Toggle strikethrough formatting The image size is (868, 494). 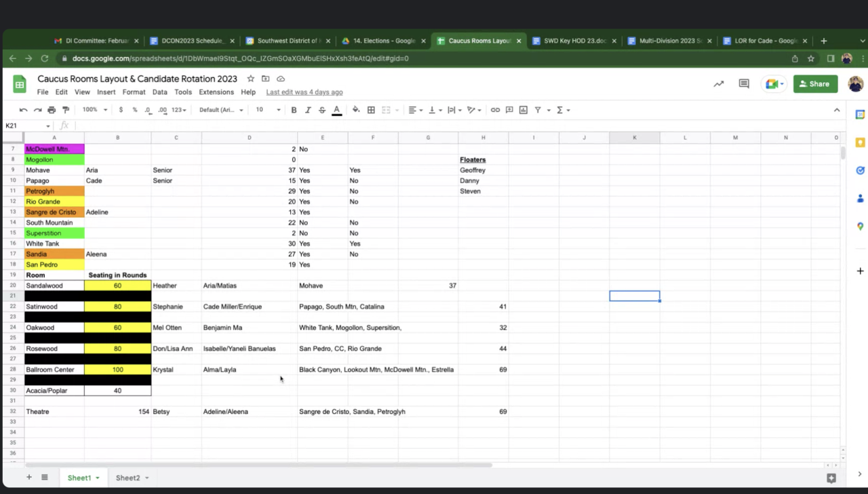321,110
